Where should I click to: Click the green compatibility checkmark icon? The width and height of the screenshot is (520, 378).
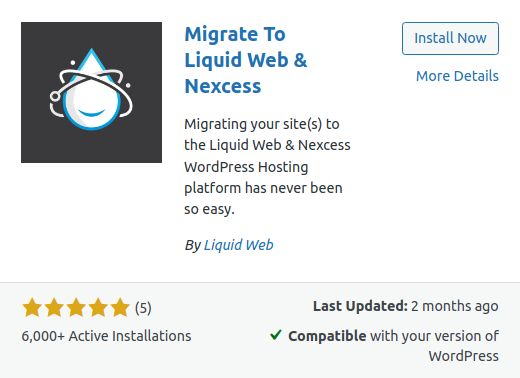[276, 334]
